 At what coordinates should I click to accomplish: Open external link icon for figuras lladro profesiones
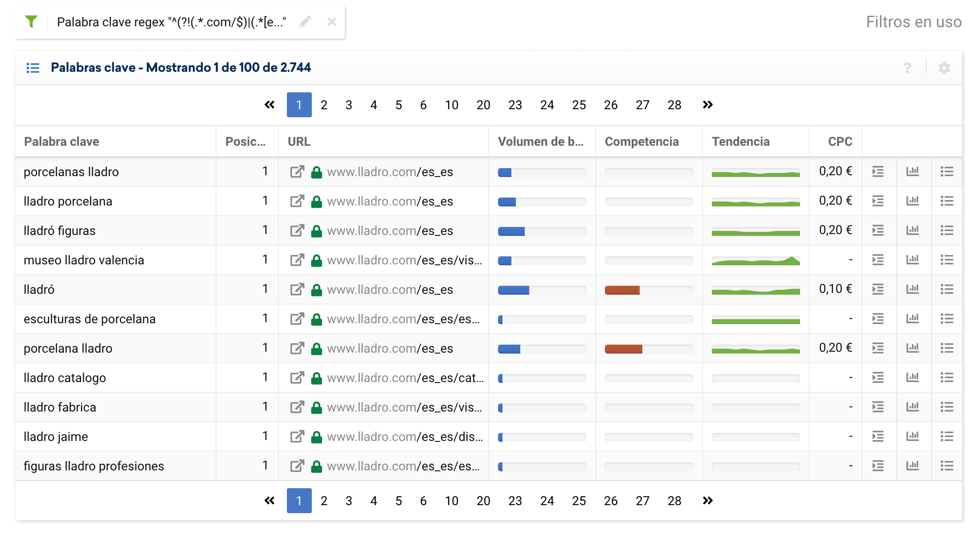pos(297,466)
